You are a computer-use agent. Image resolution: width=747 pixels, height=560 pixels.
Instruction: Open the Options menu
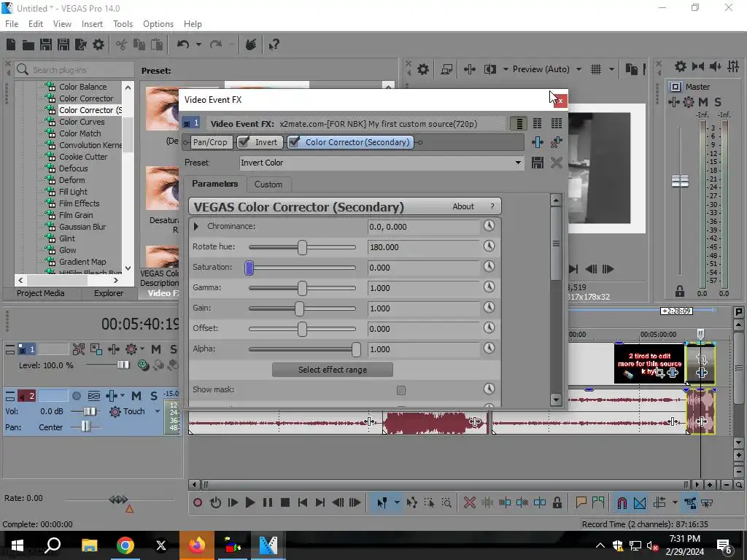(158, 24)
